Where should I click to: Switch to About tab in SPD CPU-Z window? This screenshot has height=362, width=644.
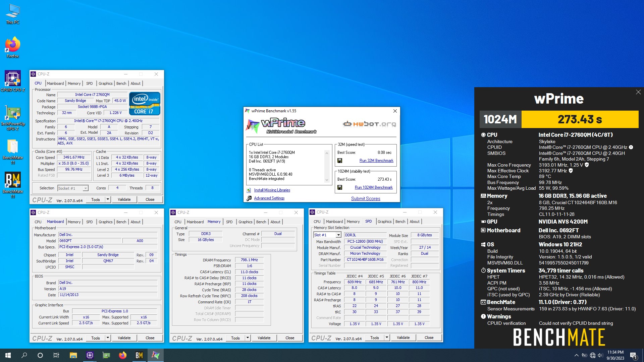pos(415,222)
